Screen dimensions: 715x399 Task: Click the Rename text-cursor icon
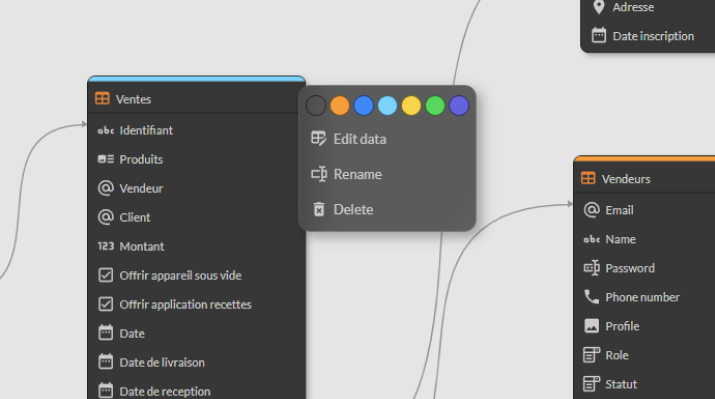click(x=319, y=174)
